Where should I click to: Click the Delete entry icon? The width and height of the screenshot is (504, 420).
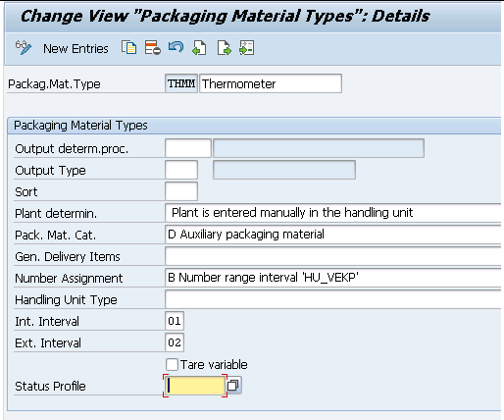click(x=153, y=48)
